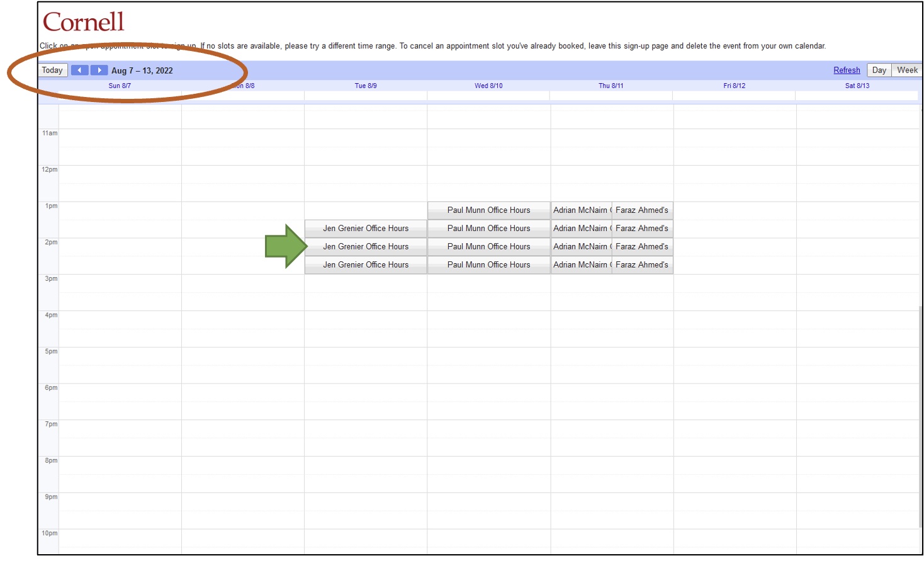Choose Faraz Ahmed's slot at 2:30pm
This screenshot has width=924, height=563.
click(641, 265)
